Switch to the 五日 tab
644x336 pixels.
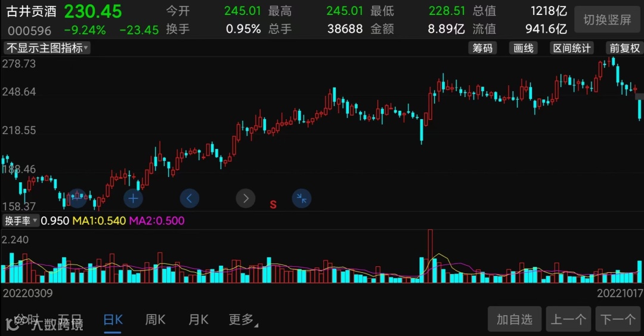(x=70, y=319)
